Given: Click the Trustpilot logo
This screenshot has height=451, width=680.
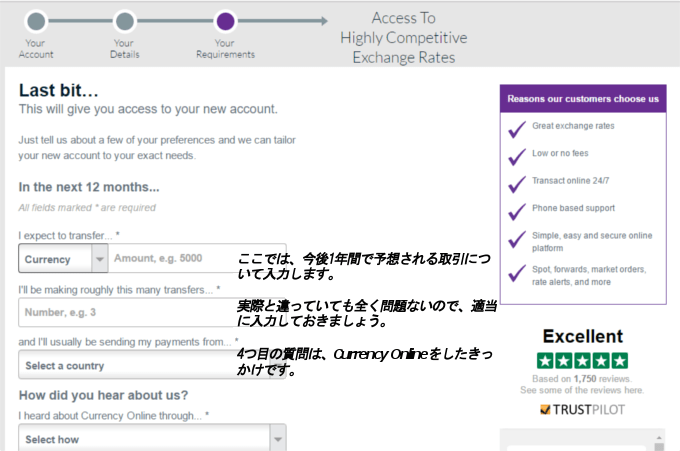Looking at the screenshot, I should [582, 409].
